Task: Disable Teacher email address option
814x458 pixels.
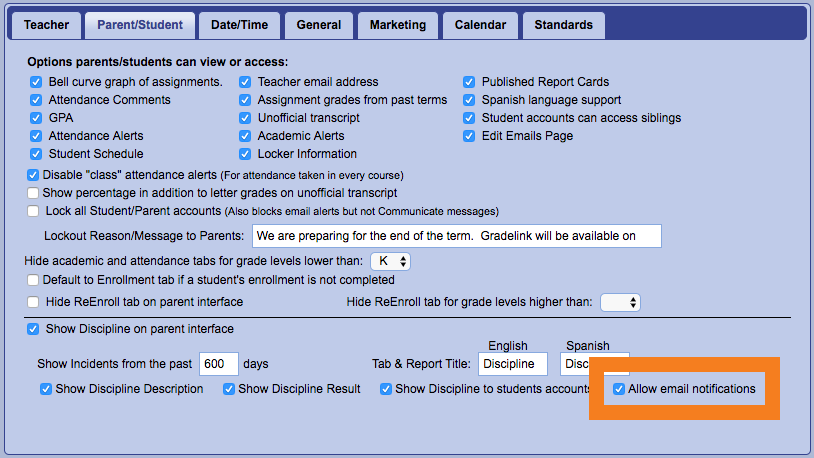Action: [x=245, y=82]
